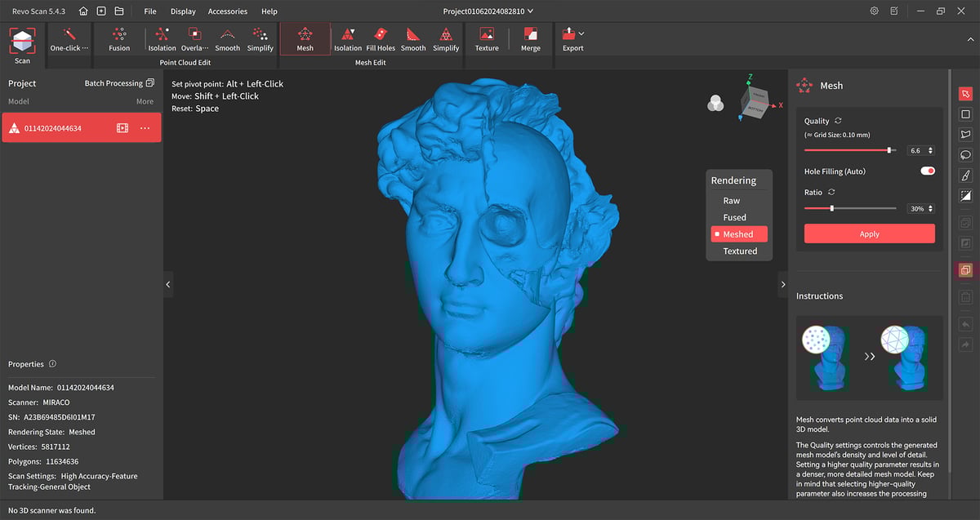Click Mesh Edit Simplify tool
The height and width of the screenshot is (520, 980).
[446, 38]
